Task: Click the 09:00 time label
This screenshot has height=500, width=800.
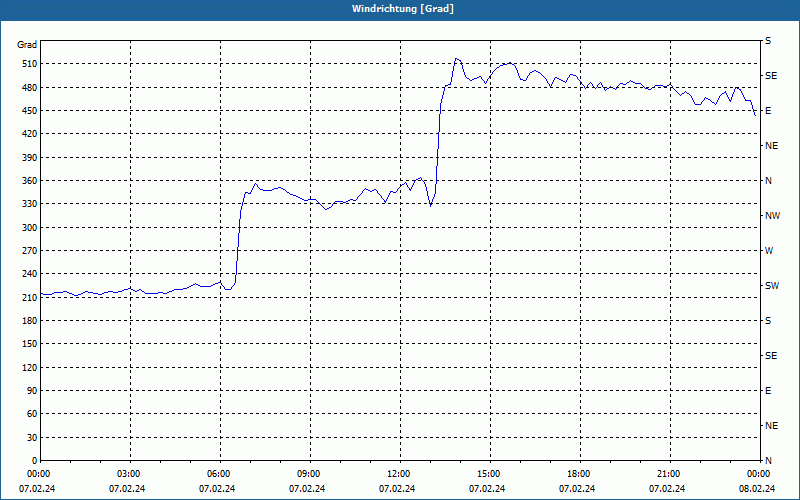Action: pyautogui.click(x=310, y=474)
